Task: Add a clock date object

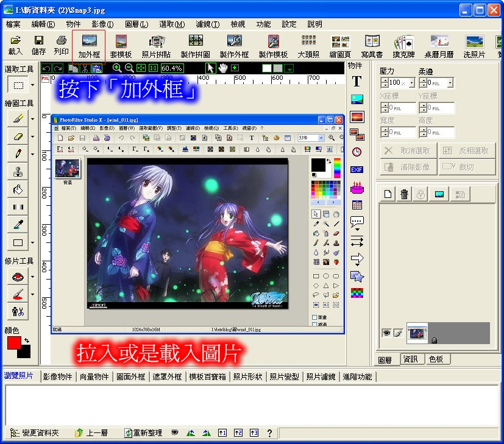Action: 357,152
